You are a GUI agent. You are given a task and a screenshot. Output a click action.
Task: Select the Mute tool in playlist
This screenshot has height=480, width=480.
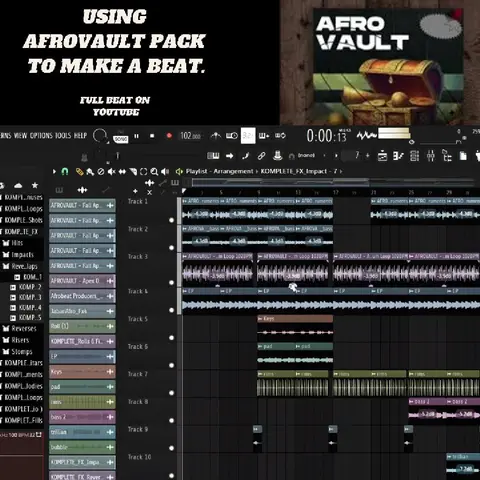111,171
